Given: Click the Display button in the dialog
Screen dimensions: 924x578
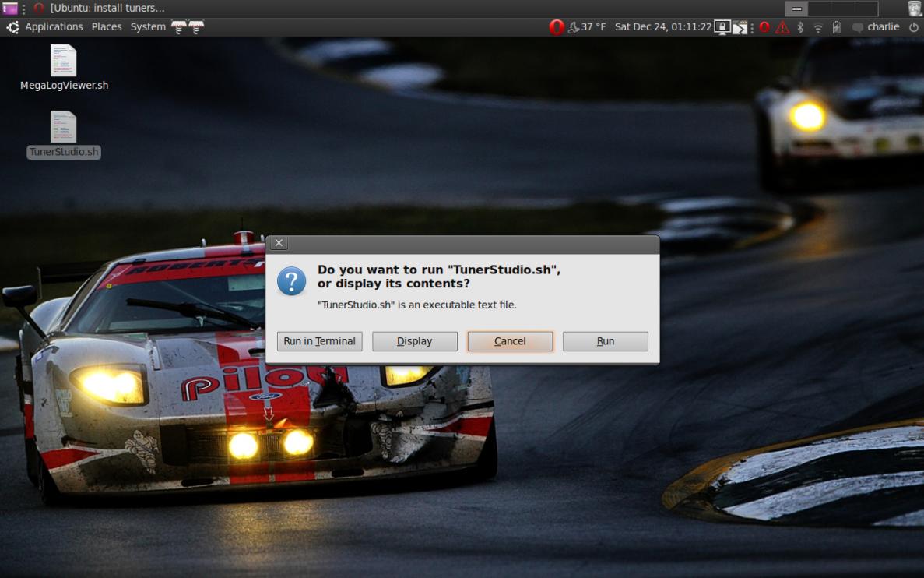Looking at the screenshot, I should click(x=414, y=341).
